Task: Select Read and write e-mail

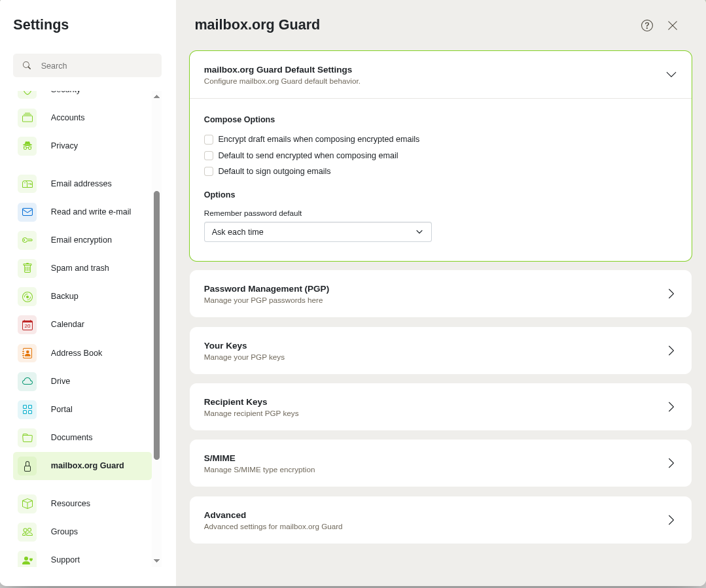Action: [82, 212]
